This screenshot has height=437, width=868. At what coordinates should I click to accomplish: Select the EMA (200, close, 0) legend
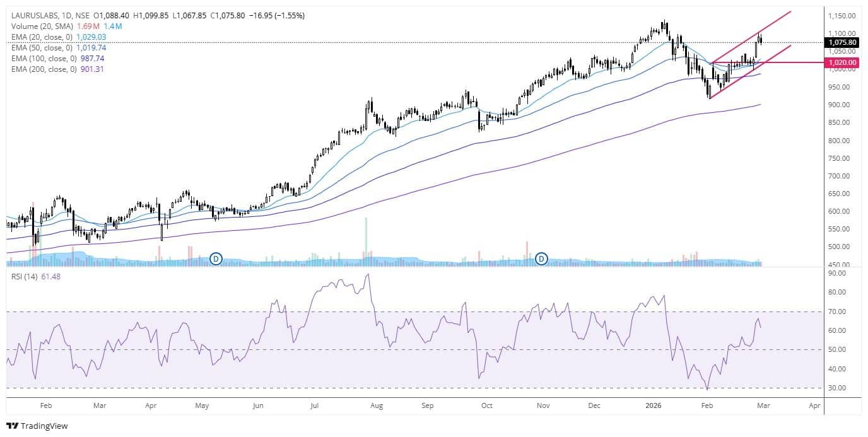(x=44, y=69)
